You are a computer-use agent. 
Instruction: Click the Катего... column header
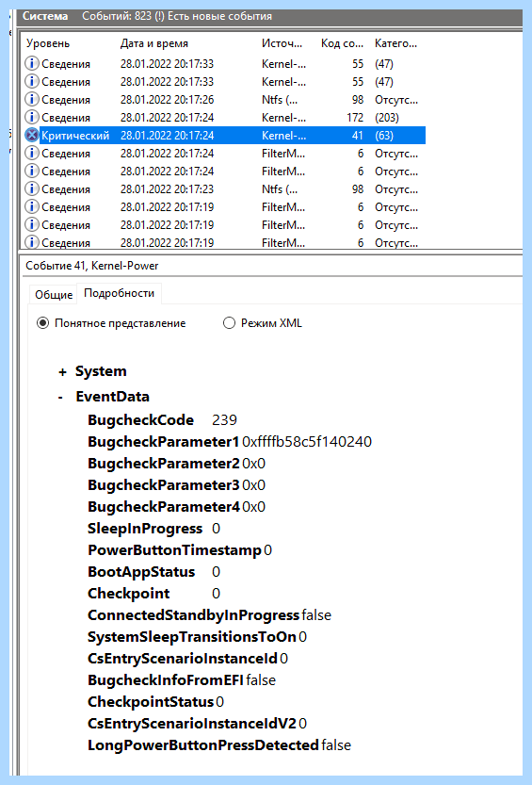tap(396, 43)
